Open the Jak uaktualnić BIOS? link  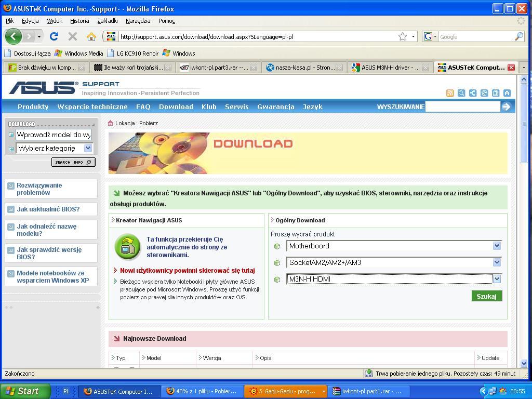pos(48,209)
